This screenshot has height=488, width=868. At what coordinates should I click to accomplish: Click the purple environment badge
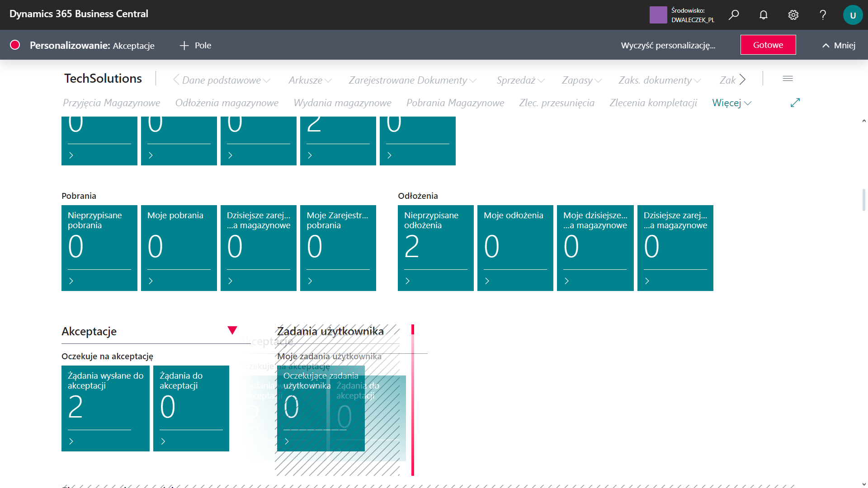tap(658, 15)
